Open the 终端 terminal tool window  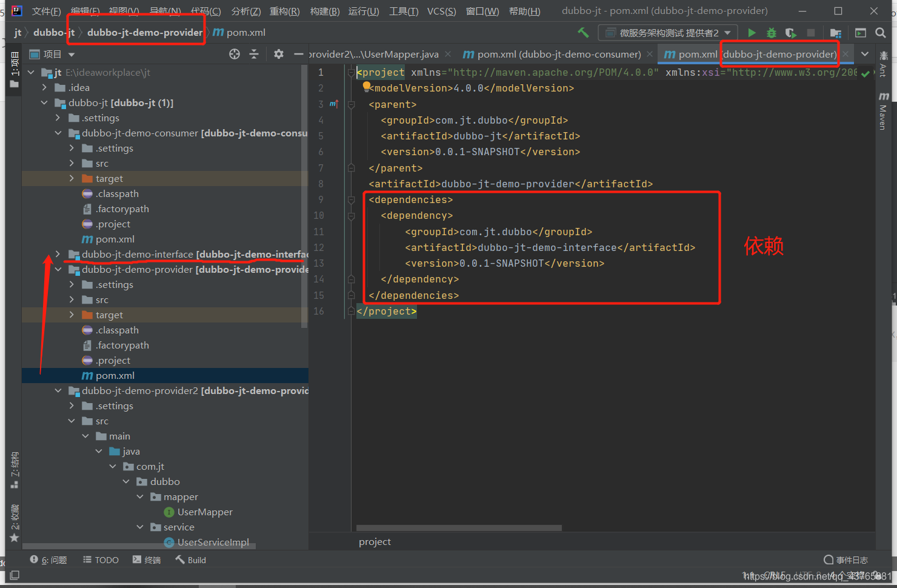point(147,560)
